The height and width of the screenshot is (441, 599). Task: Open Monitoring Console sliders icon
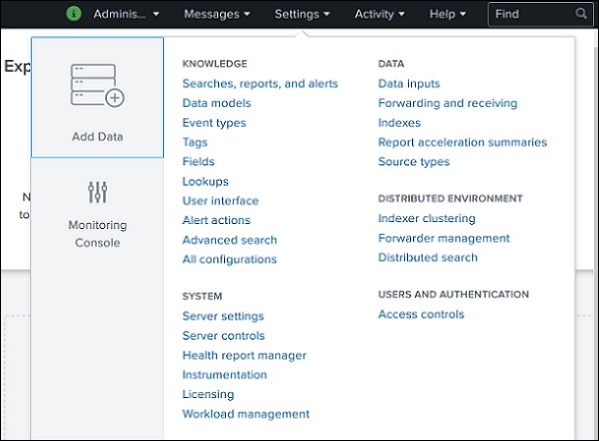[97, 192]
